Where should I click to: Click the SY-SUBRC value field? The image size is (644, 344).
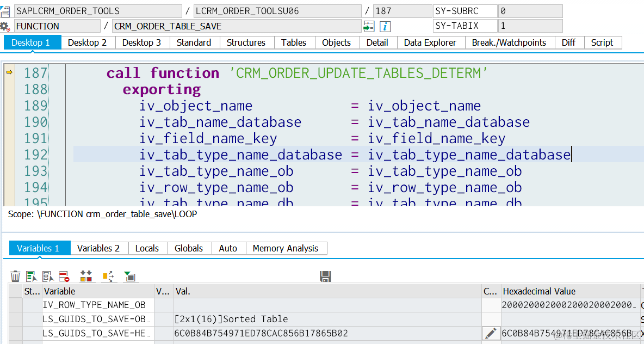coord(530,11)
